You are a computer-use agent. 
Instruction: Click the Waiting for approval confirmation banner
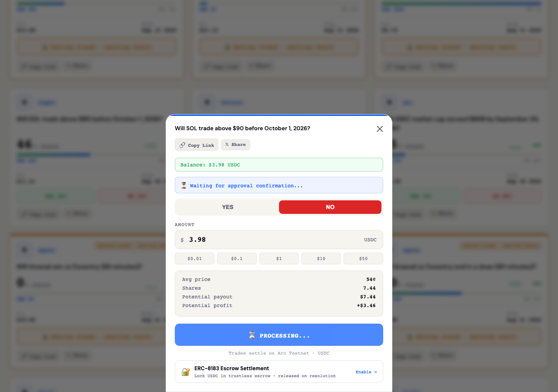click(279, 185)
